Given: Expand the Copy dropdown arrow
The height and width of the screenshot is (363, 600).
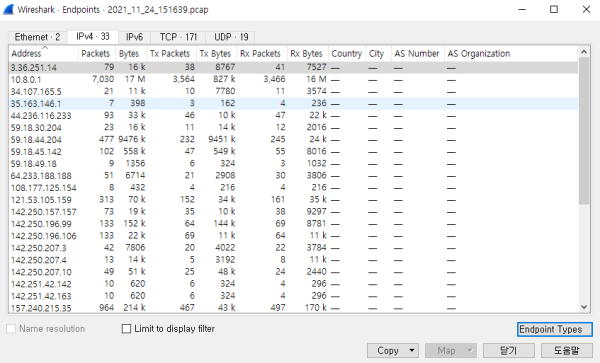Looking at the screenshot, I should coord(412,350).
